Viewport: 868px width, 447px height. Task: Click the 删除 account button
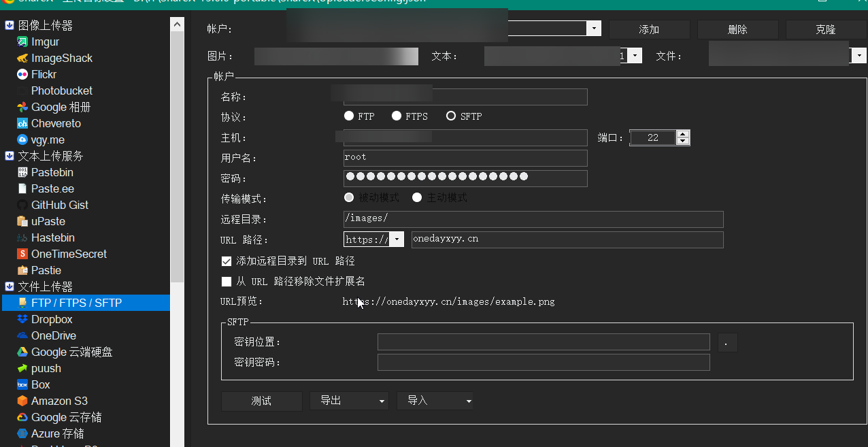738,29
